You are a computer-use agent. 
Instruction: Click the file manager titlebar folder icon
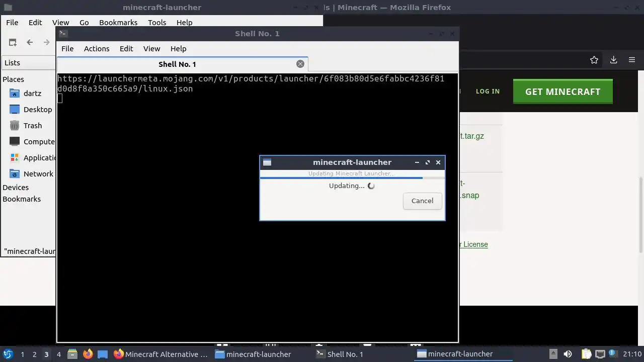pos(8,8)
